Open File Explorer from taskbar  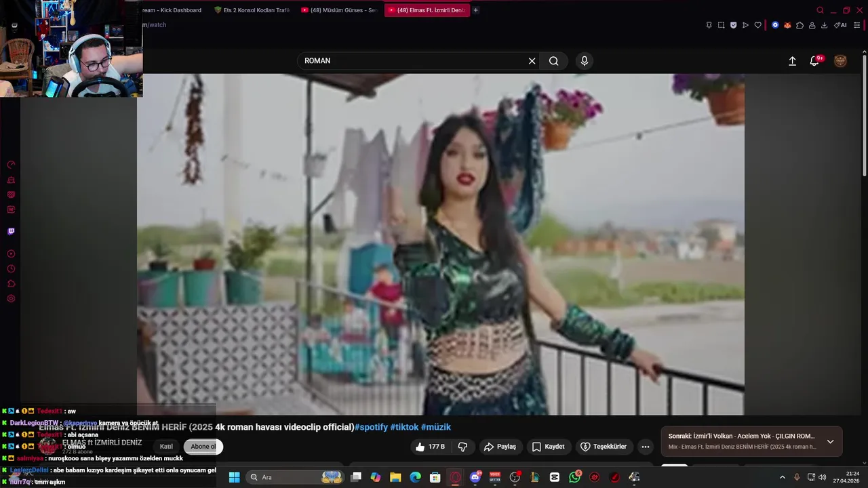click(395, 477)
